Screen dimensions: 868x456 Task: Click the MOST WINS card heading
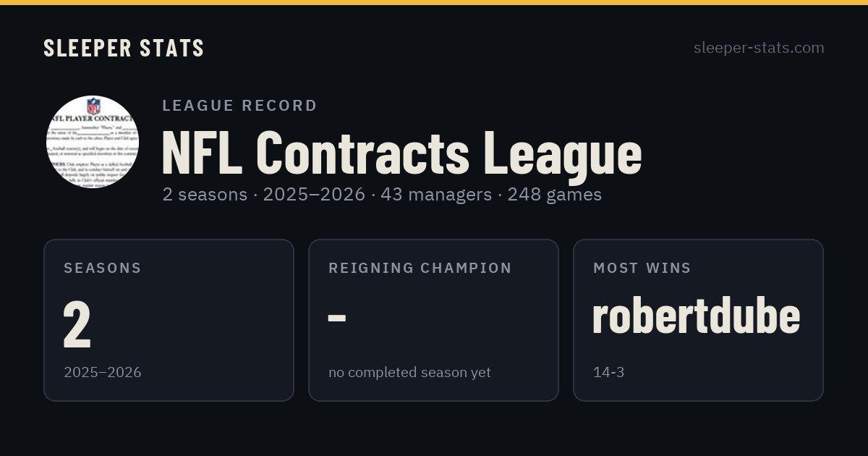[642, 268]
